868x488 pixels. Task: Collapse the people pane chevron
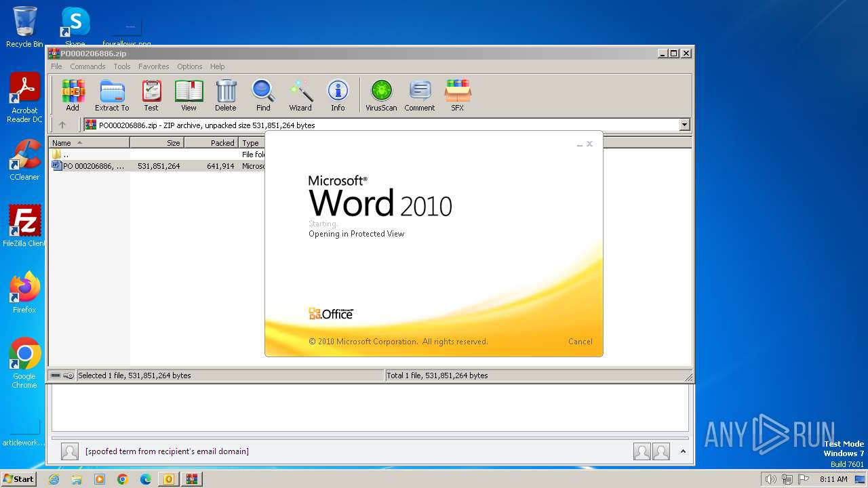coord(682,451)
